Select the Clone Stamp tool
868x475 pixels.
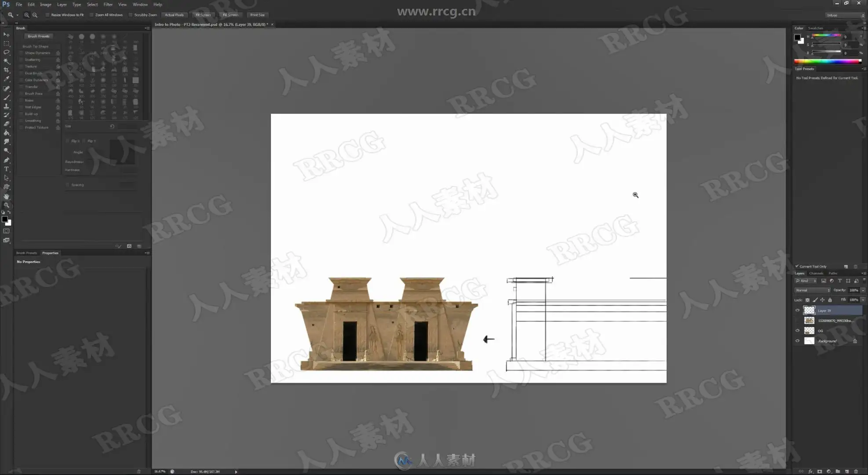click(x=6, y=106)
